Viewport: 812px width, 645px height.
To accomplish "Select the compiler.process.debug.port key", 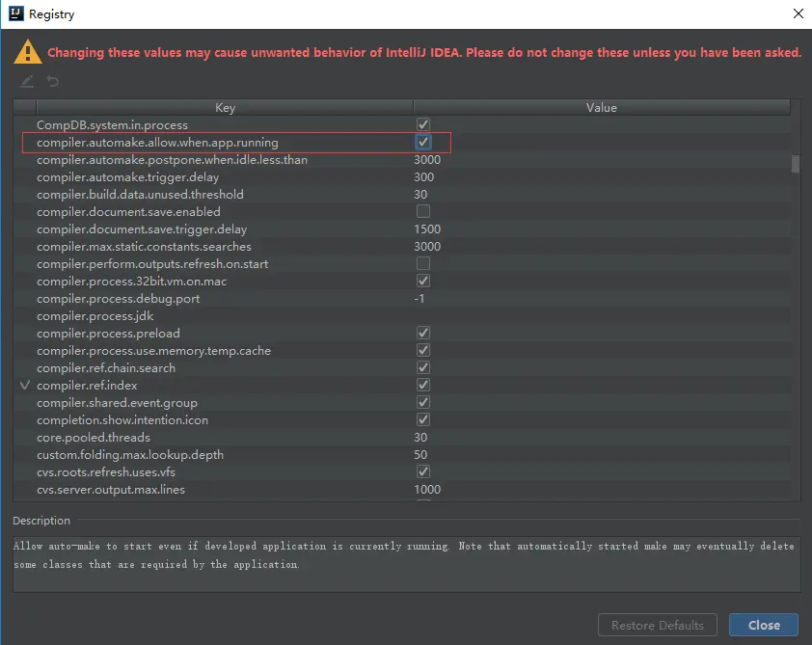I will click(118, 299).
